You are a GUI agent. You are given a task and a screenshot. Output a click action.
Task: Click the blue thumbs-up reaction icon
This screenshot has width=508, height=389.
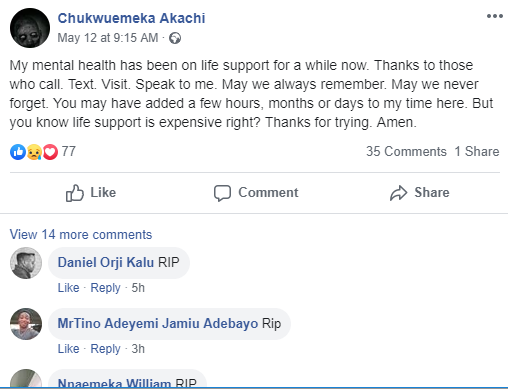tap(18, 152)
